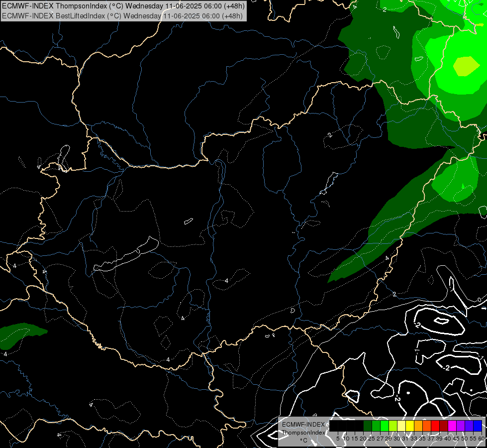The image size is (487, 448).
Task: Click the legend scale value 50
Action: click(465, 439)
